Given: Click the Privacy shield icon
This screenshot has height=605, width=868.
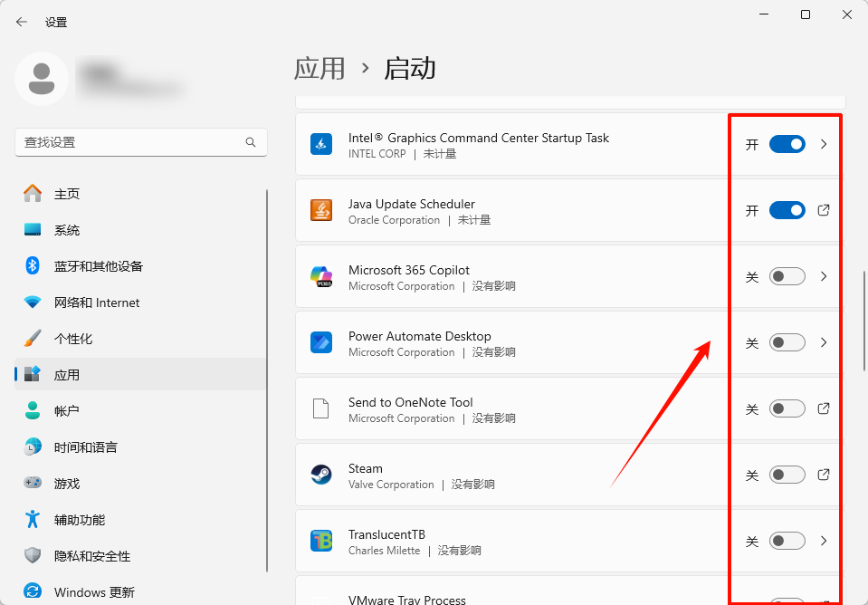Looking at the screenshot, I should [33, 556].
